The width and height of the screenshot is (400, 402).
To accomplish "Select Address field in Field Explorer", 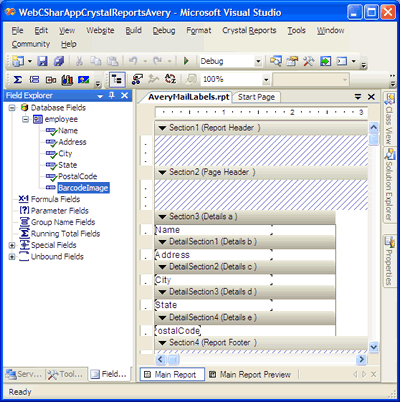I will pos(72,142).
